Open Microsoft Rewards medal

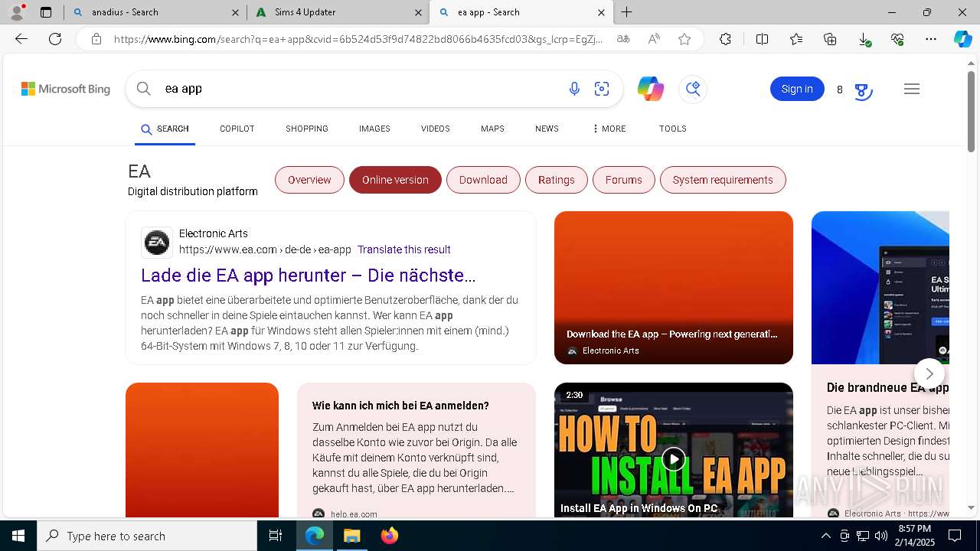click(863, 90)
